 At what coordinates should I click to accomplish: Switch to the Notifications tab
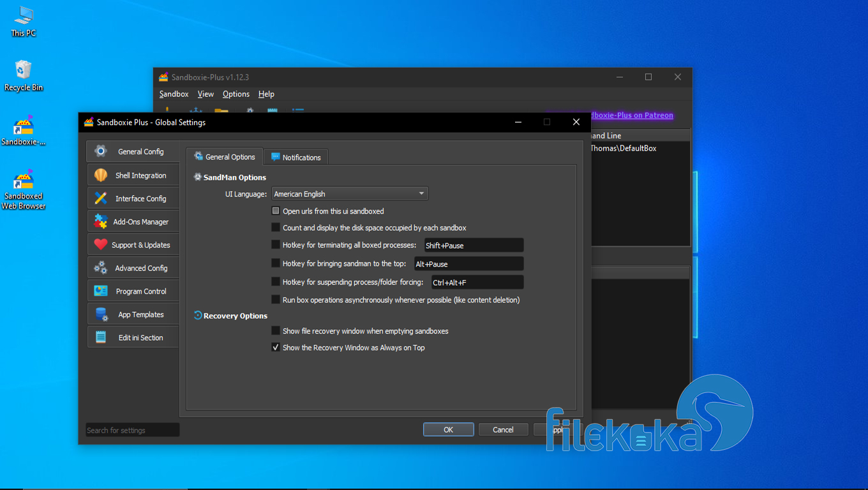pyautogui.click(x=296, y=158)
